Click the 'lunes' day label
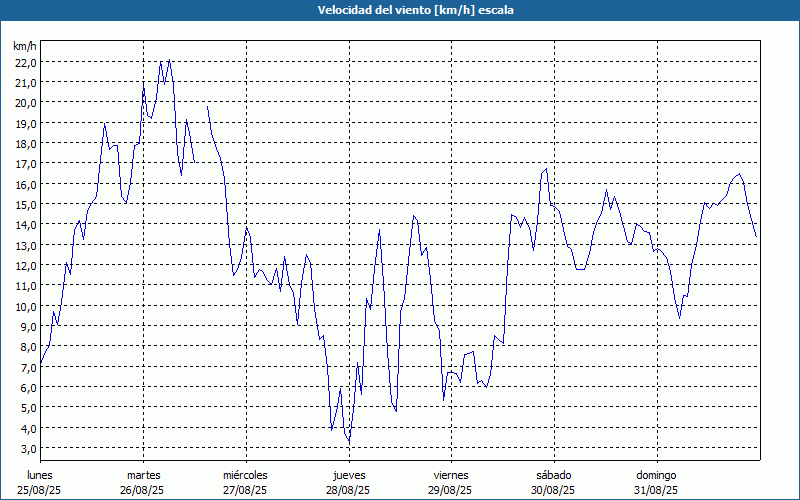800x500 pixels. tap(40, 475)
